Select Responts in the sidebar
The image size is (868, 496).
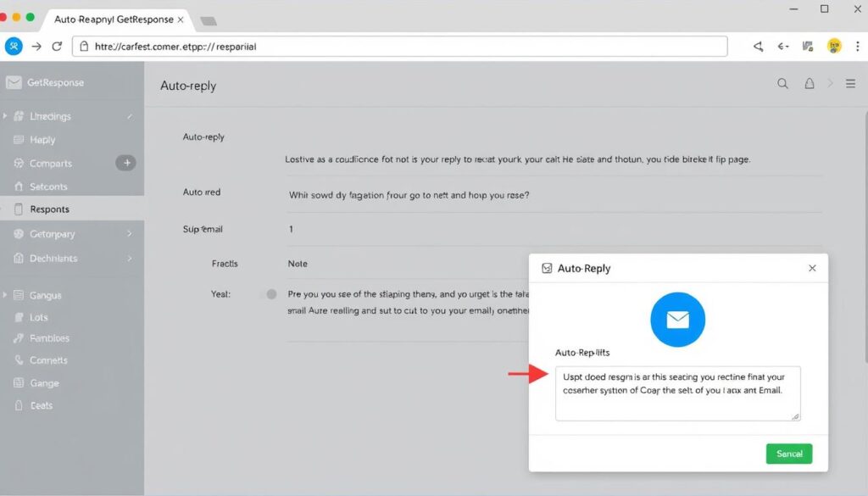click(x=49, y=209)
